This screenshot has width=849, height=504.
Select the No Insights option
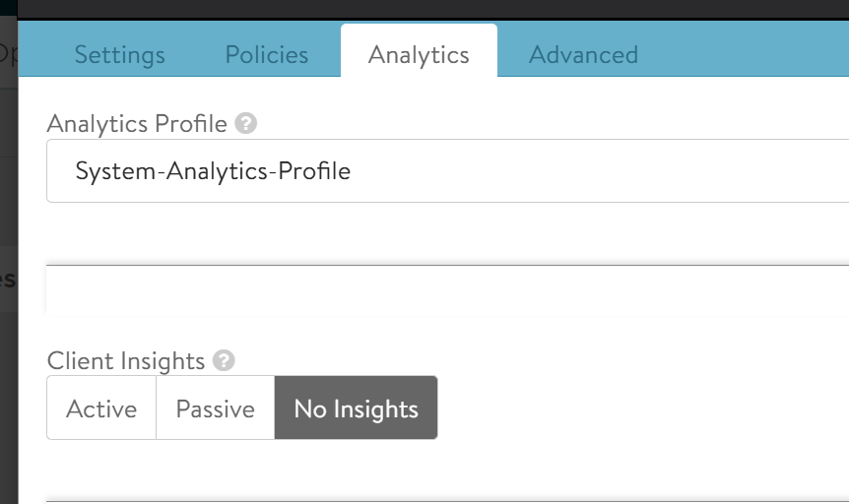point(356,409)
